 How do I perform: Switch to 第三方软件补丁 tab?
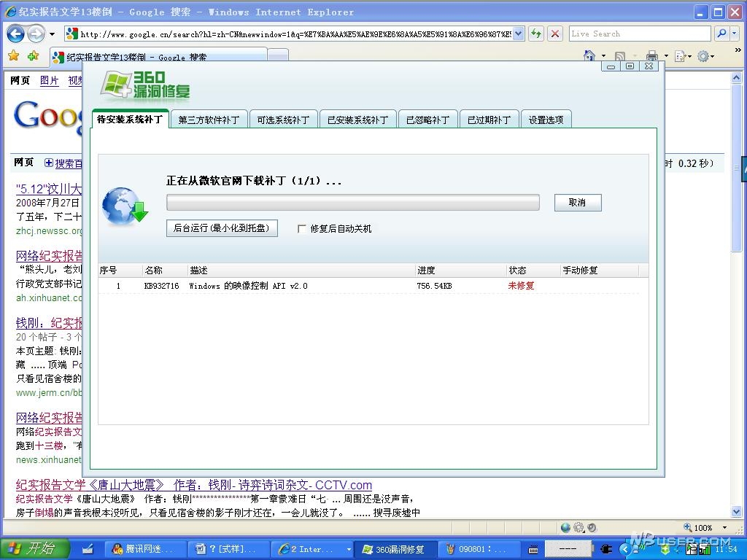point(209,120)
